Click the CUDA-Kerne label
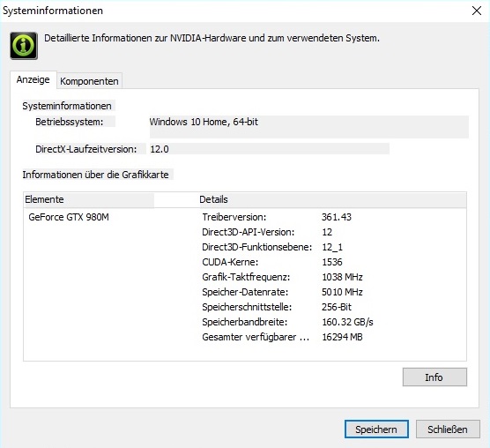490x448 pixels. [230, 262]
